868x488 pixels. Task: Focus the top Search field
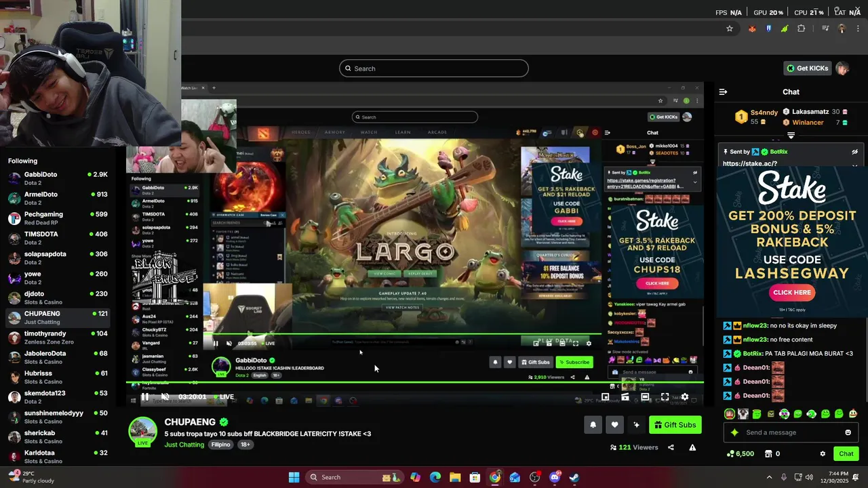coord(434,68)
